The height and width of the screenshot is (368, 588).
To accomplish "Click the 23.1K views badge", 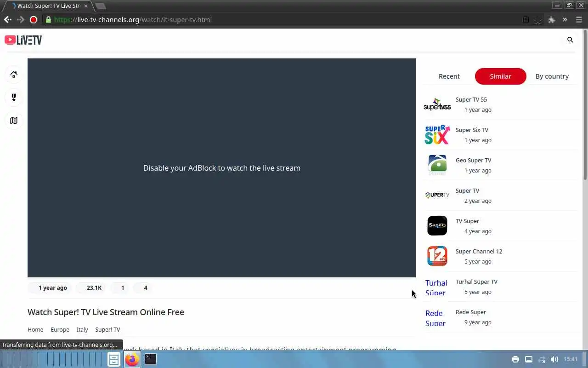I will click(x=90, y=287).
